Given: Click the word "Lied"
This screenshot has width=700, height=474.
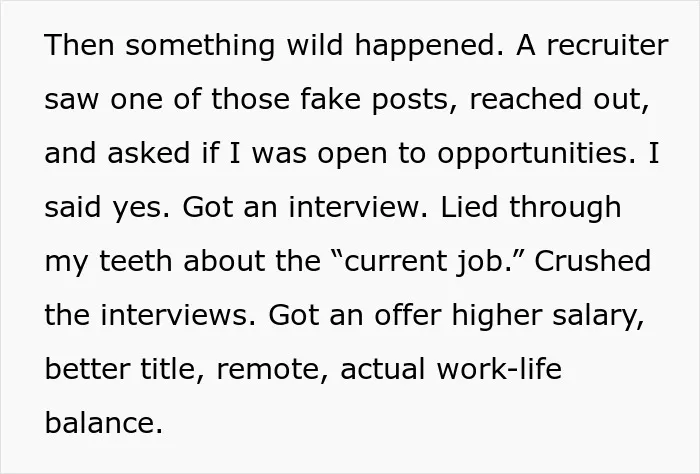Looking at the screenshot, I should point(469,207).
